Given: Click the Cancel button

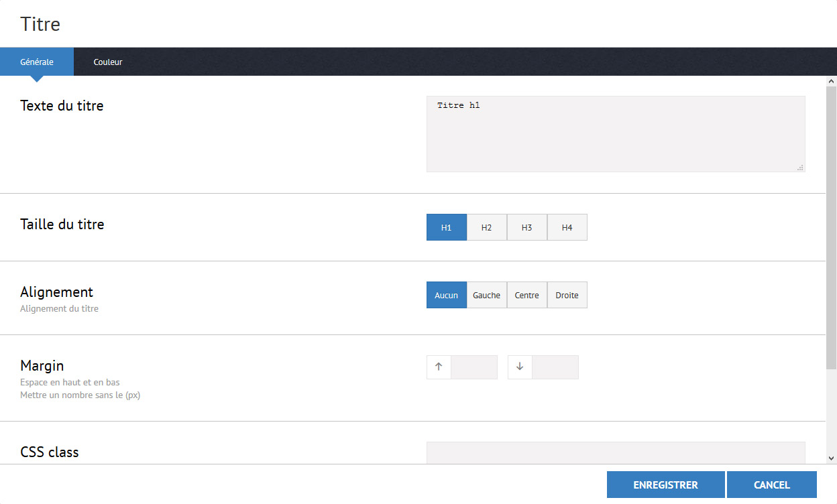Looking at the screenshot, I should 771,485.
